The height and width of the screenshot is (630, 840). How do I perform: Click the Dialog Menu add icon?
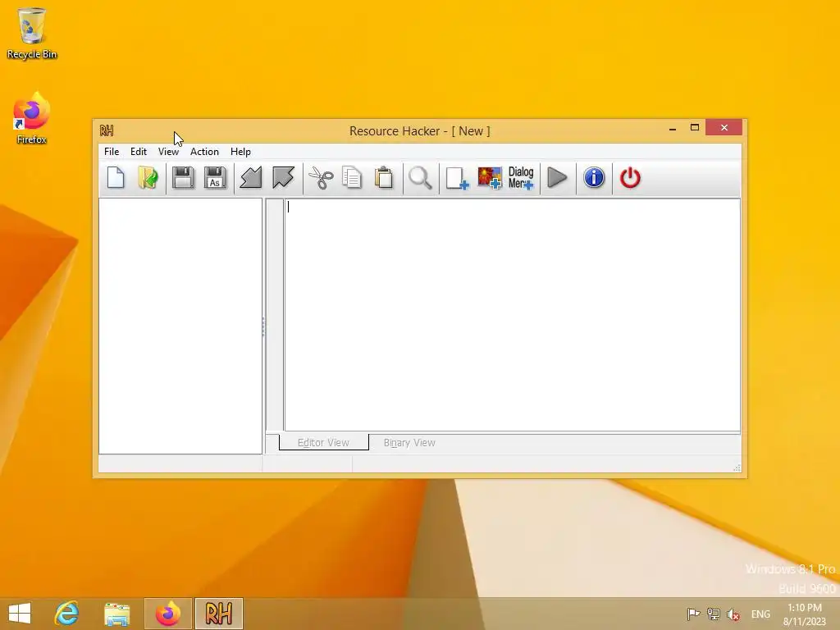tap(521, 178)
